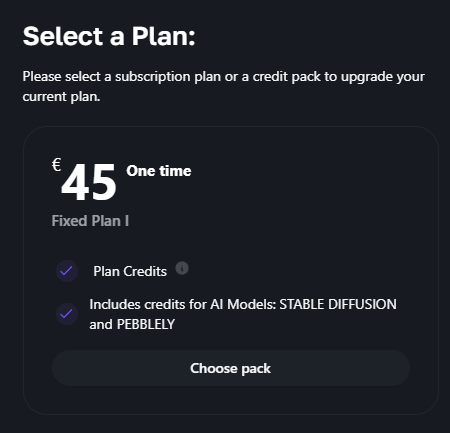Click the PEBBLELY model name

[146, 324]
